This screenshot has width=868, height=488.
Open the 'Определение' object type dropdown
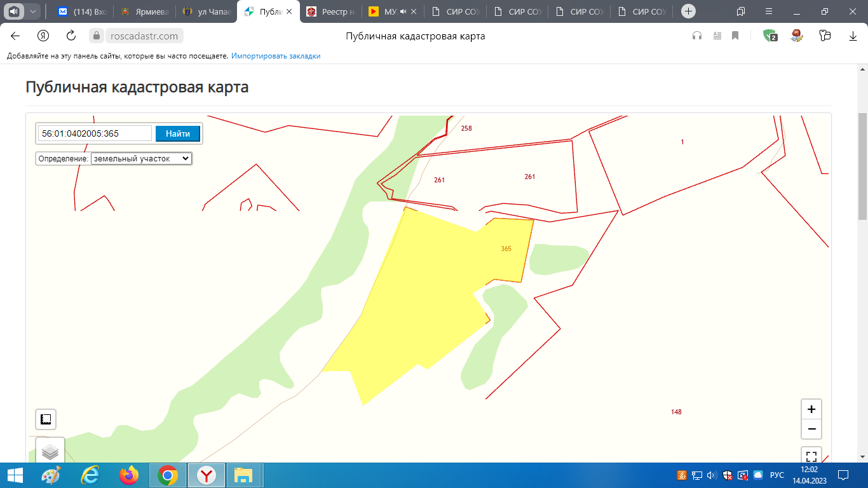tap(141, 158)
